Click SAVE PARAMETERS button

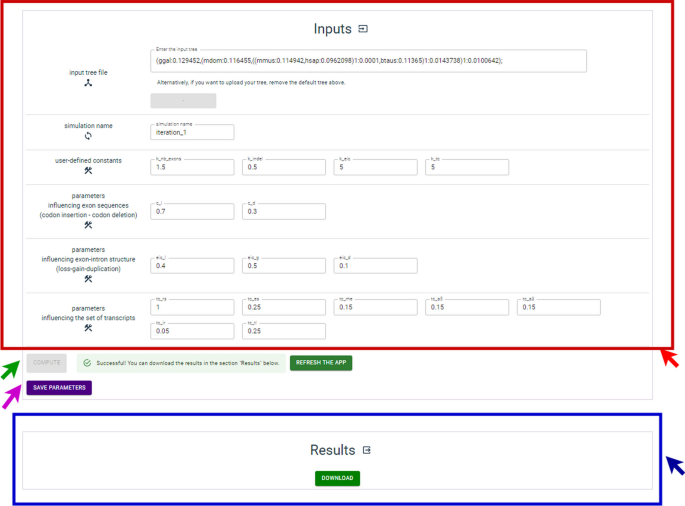pos(59,388)
